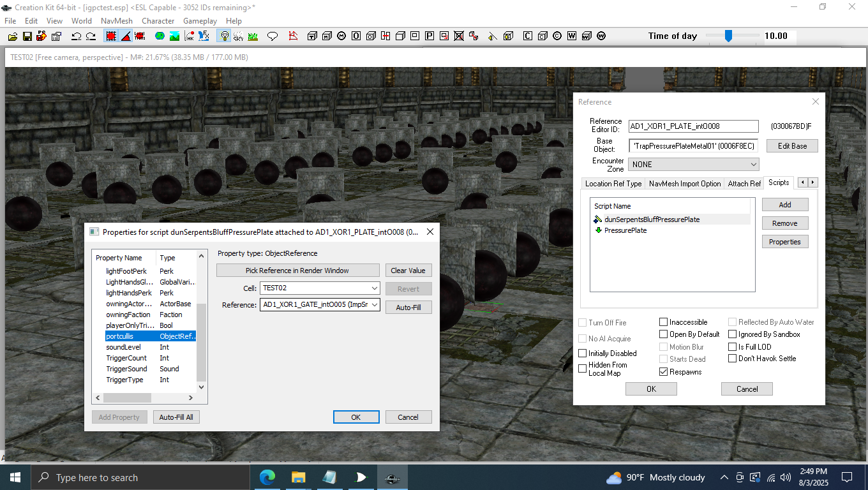
Task: Open the NavMesh menu
Action: click(117, 20)
